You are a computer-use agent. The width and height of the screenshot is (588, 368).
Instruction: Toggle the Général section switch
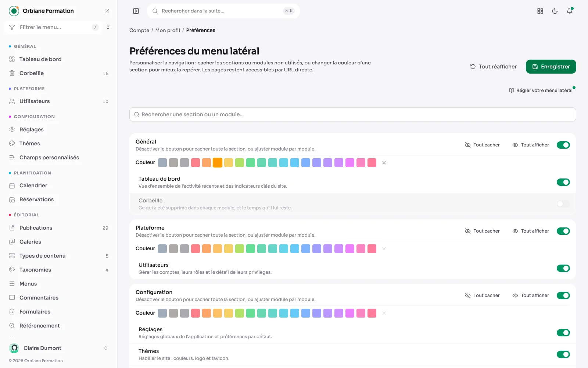coord(563,145)
